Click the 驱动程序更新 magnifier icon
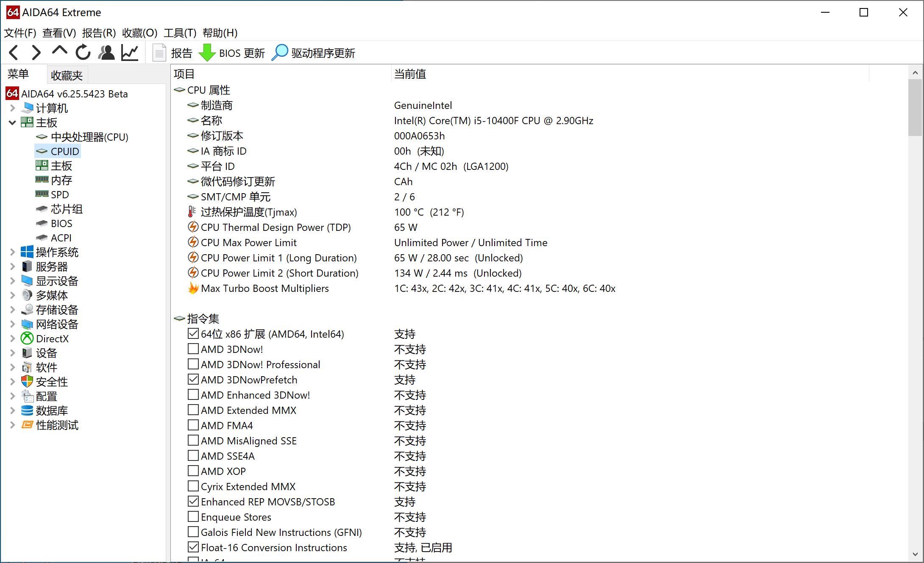Viewport: 924px width, 563px height. point(279,52)
